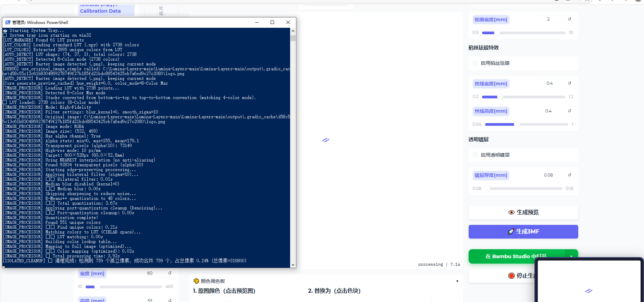Enable the 启用透明镀层 checkbox
Image resolution: width=644 pixels, height=302 pixels.
(x=475, y=155)
